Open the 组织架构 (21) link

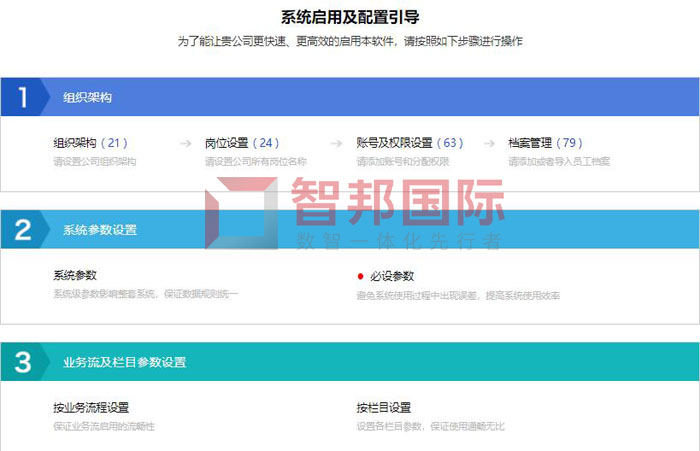[x=90, y=143]
